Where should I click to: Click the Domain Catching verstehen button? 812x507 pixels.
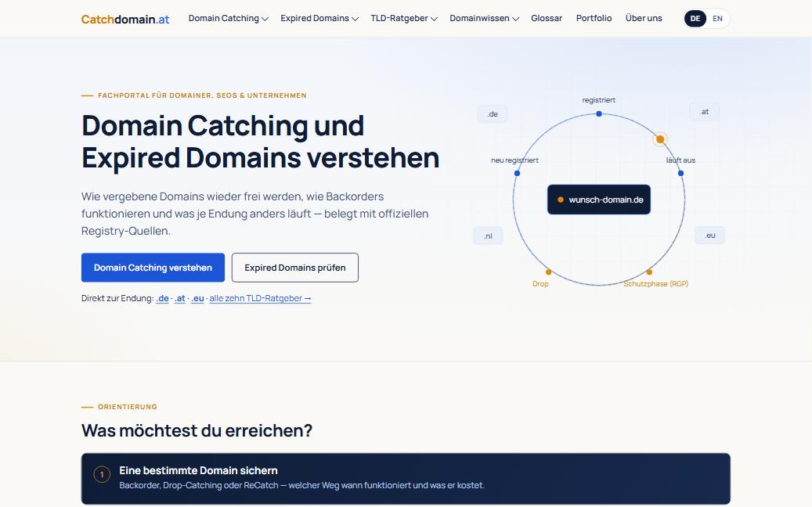[153, 268]
